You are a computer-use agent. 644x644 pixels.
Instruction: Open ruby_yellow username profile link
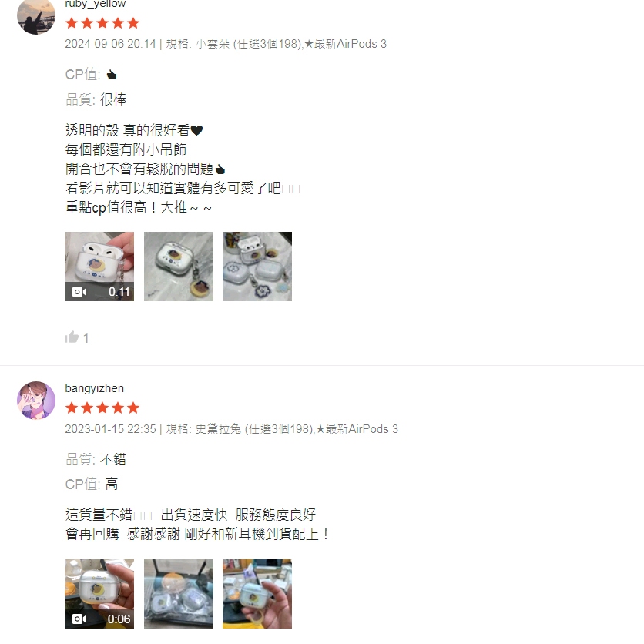tap(96, 4)
